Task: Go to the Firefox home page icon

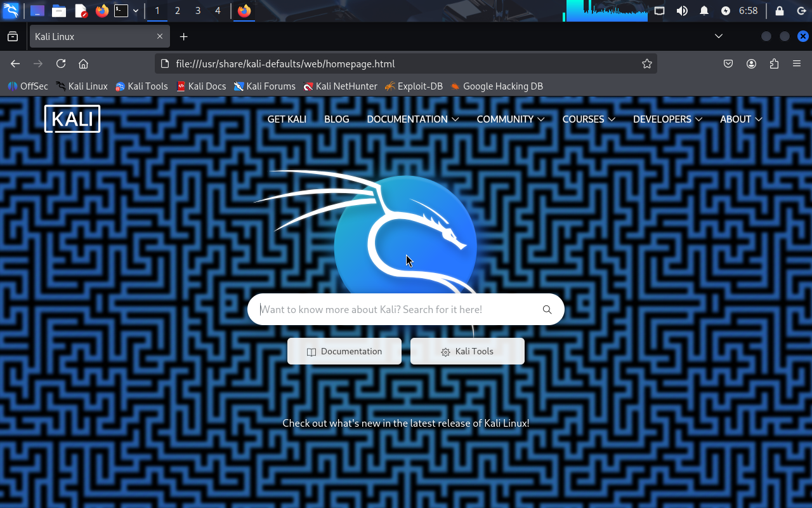Action: pos(83,63)
